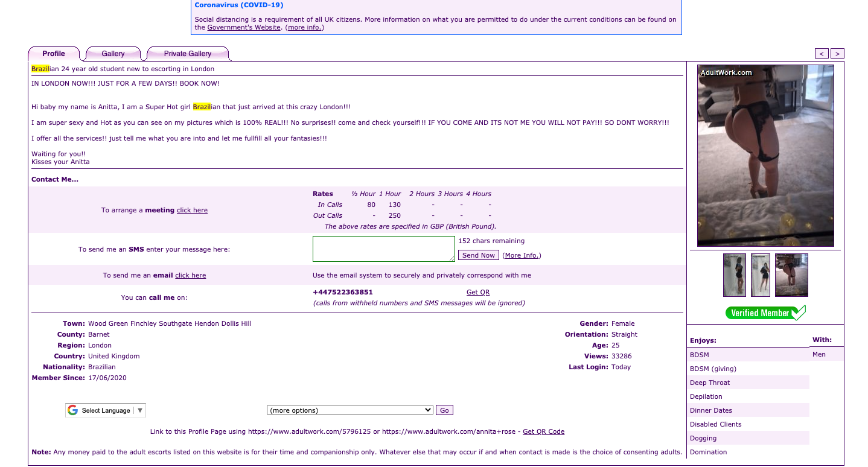This screenshot has width=868, height=467.
Task: Click the Verified Member badge
Action: 765,313
